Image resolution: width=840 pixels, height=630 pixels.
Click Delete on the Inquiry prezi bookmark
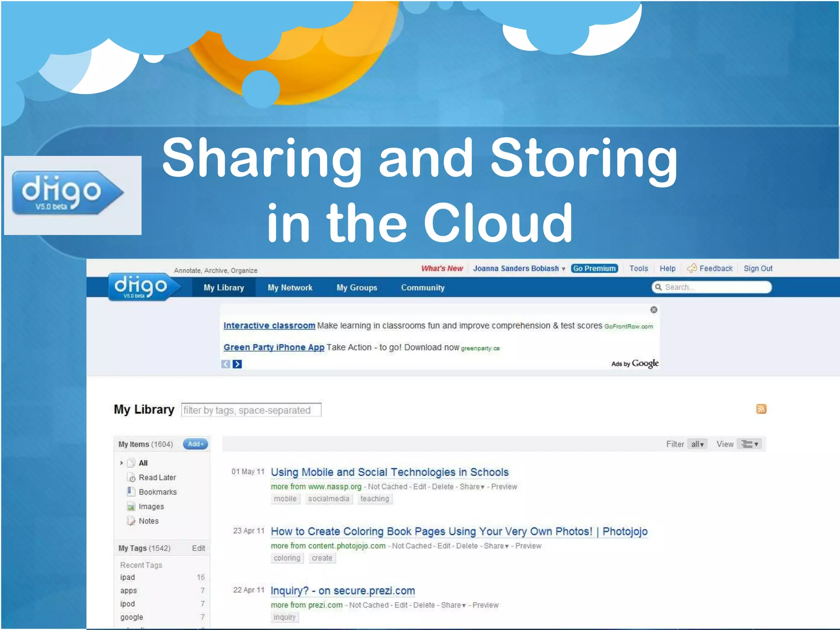424,605
